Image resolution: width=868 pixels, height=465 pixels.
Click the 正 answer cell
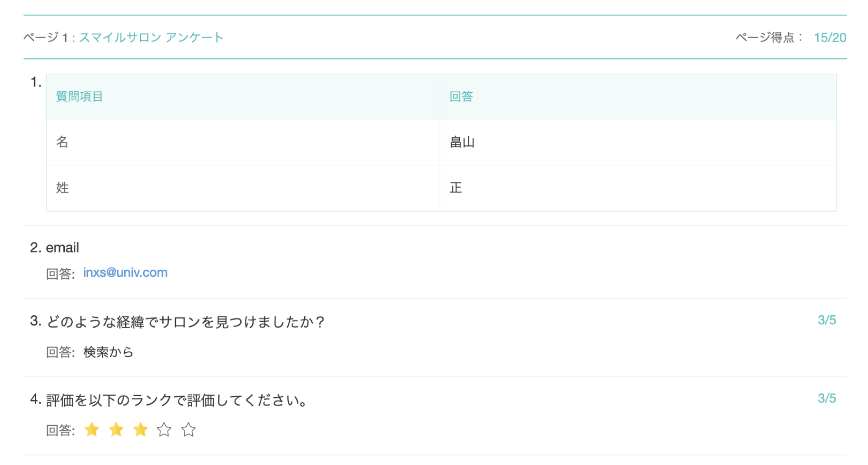456,188
